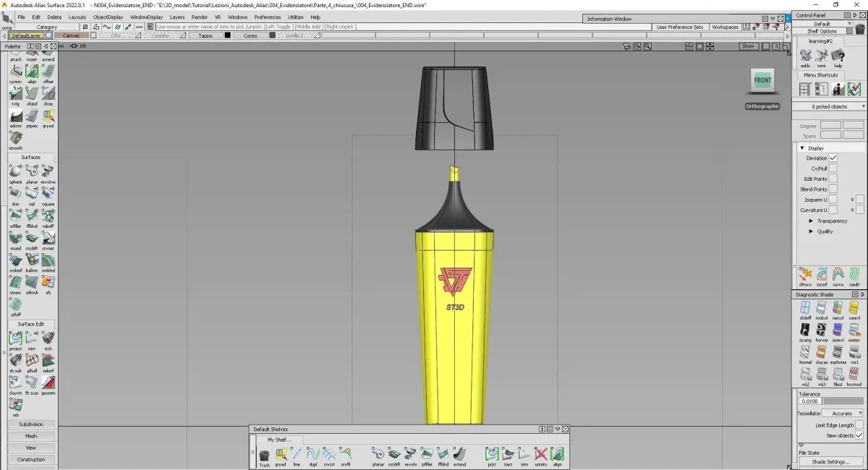The image size is (868, 470).
Task: Open the ObjectDisplay menu
Action: click(108, 17)
